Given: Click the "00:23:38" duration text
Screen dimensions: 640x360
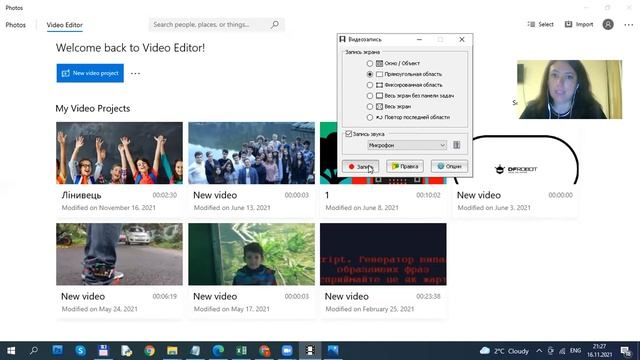Looking at the screenshot, I should pyautogui.click(x=428, y=297).
